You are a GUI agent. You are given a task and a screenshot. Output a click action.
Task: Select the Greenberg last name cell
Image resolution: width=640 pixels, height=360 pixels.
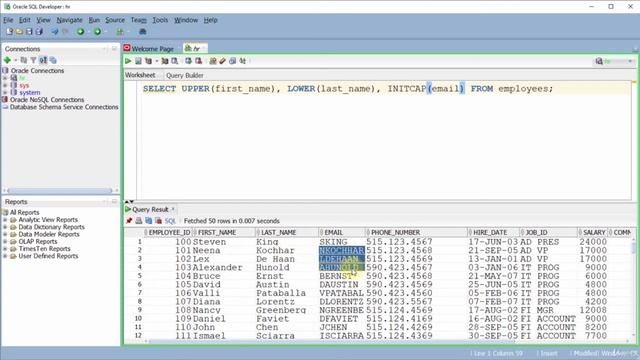point(287,310)
